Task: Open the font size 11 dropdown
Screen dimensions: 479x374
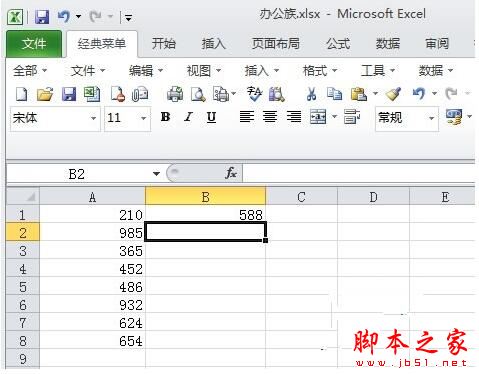Action: point(144,118)
